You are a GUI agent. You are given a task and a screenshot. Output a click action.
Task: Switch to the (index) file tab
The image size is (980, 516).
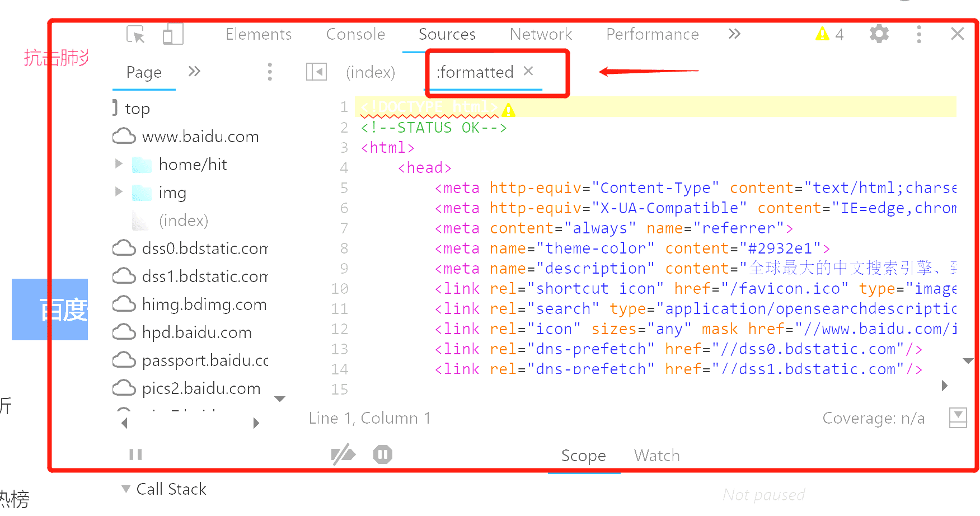(371, 72)
